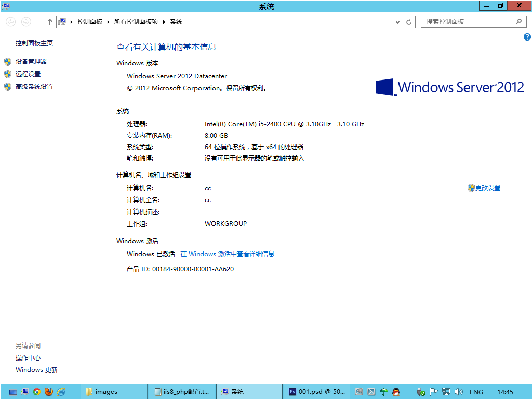Open 控制面板主页 link
This screenshot has height=399, width=532.
[x=34, y=43]
